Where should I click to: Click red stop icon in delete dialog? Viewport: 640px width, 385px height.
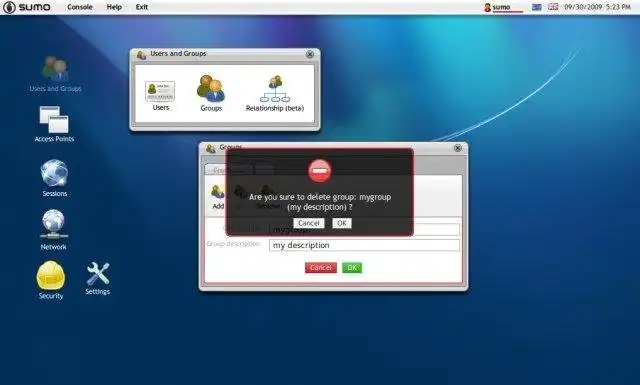tap(320, 171)
